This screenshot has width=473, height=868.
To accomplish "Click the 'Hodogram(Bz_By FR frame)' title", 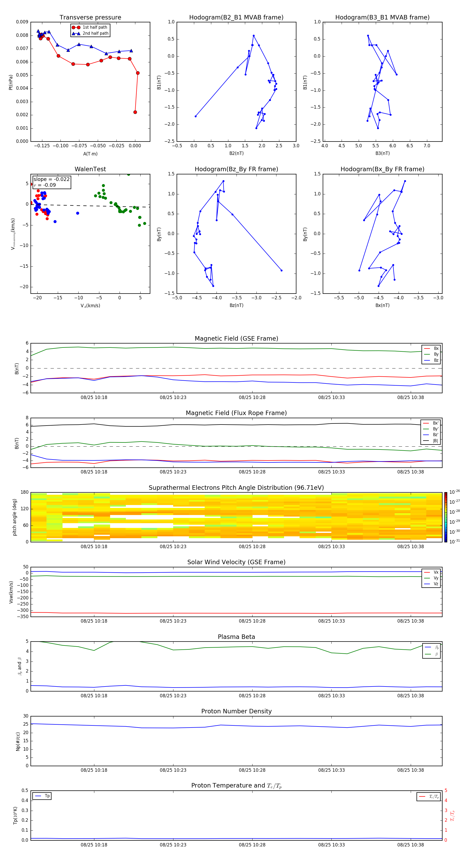I will [236, 169].
